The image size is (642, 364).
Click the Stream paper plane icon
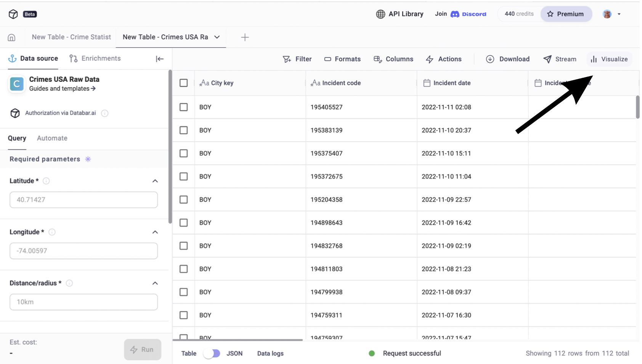[x=547, y=59]
